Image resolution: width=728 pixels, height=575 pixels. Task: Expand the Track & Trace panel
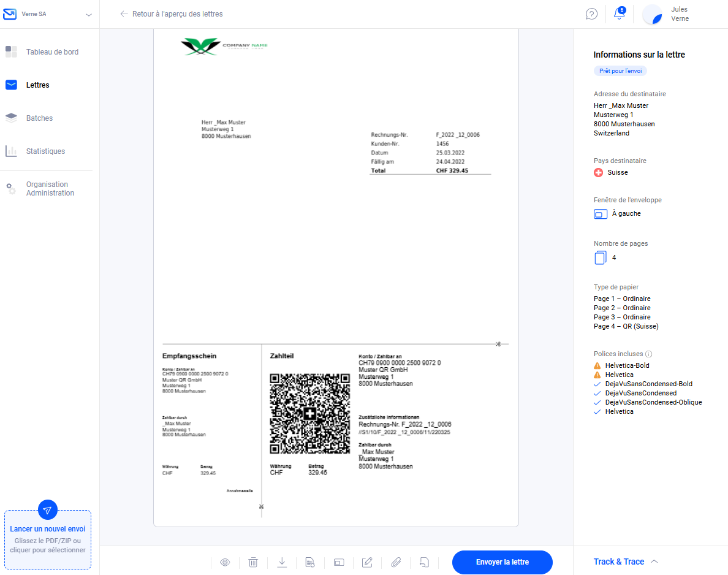tap(626, 562)
